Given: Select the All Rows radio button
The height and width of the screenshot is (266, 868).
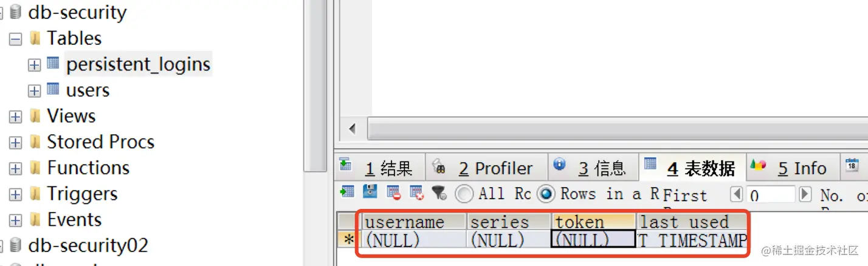Looking at the screenshot, I should pos(464,194).
